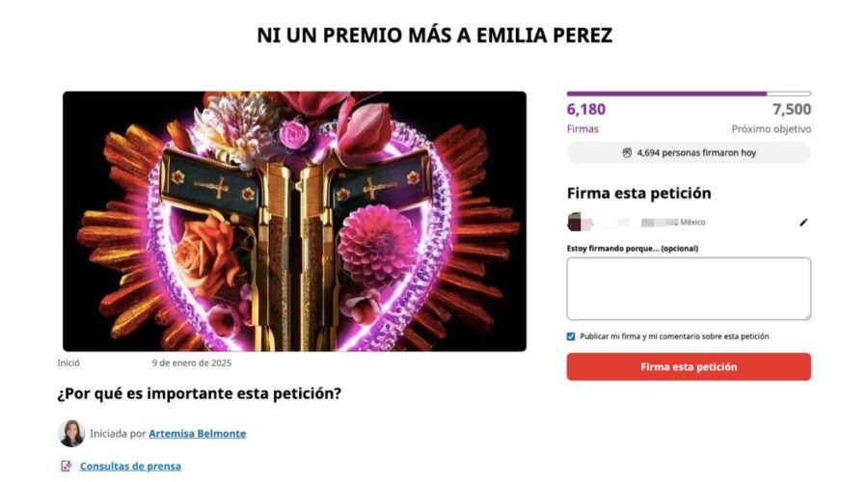The image size is (868, 482).
Task: Click the purple signature progress bar
Action: (689, 94)
